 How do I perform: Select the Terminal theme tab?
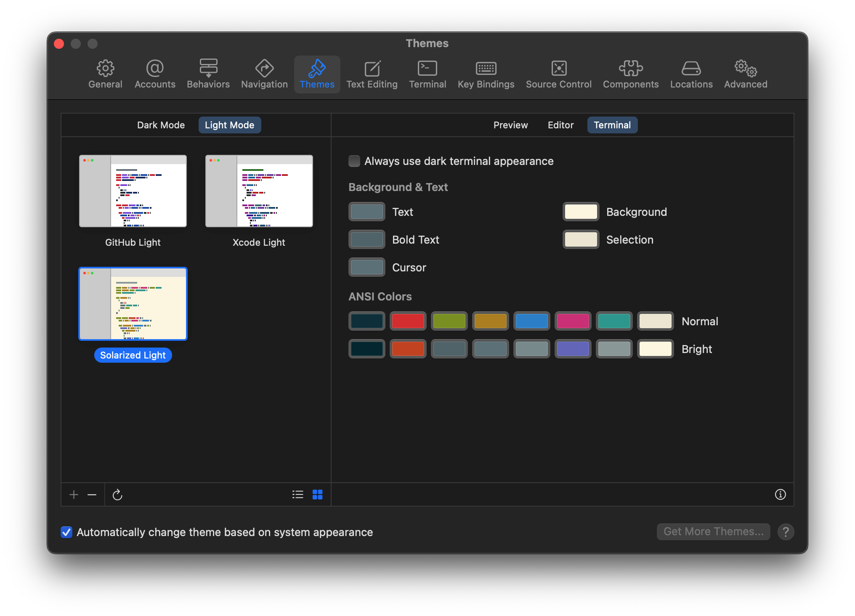tap(612, 125)
